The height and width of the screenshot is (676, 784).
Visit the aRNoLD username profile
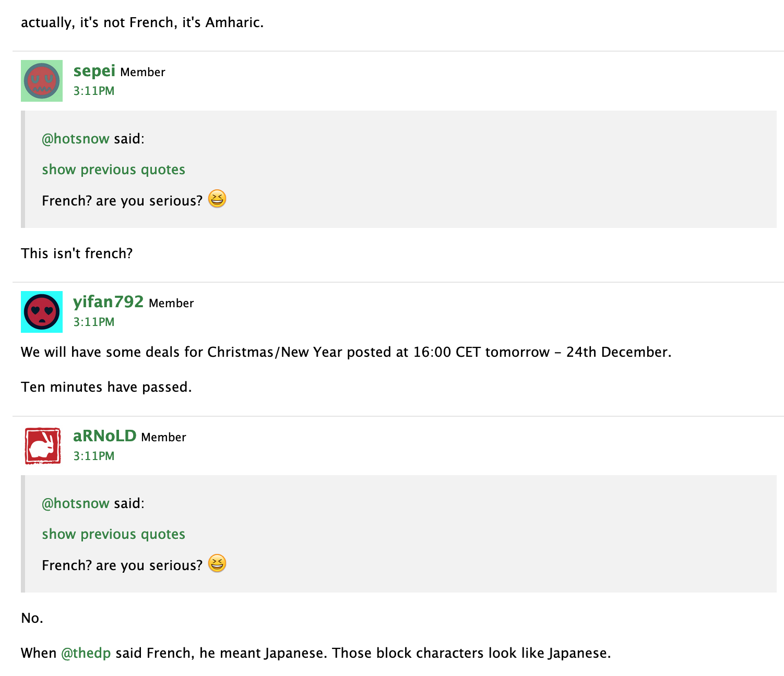click(x=104, y=436)
